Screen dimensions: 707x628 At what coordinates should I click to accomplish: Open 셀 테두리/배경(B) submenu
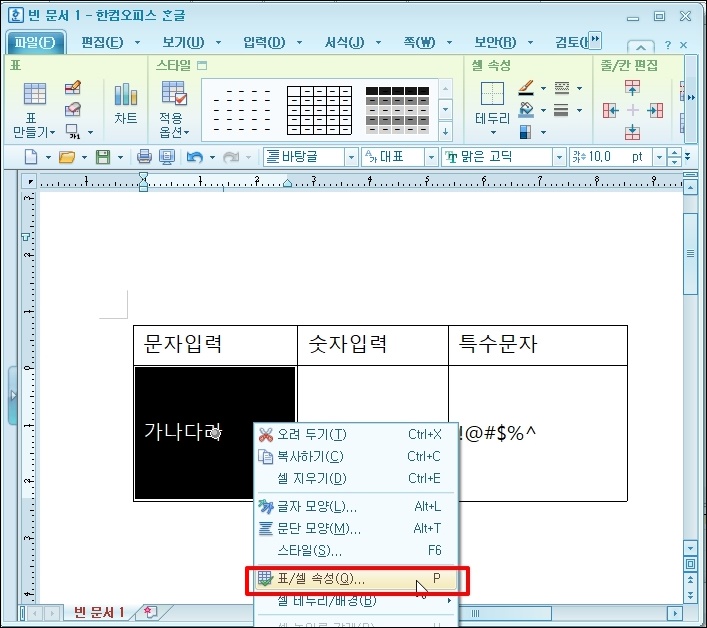[356, 601]
